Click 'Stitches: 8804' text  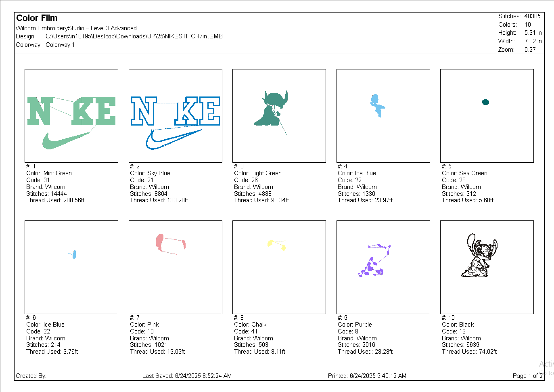click(148, 194)
